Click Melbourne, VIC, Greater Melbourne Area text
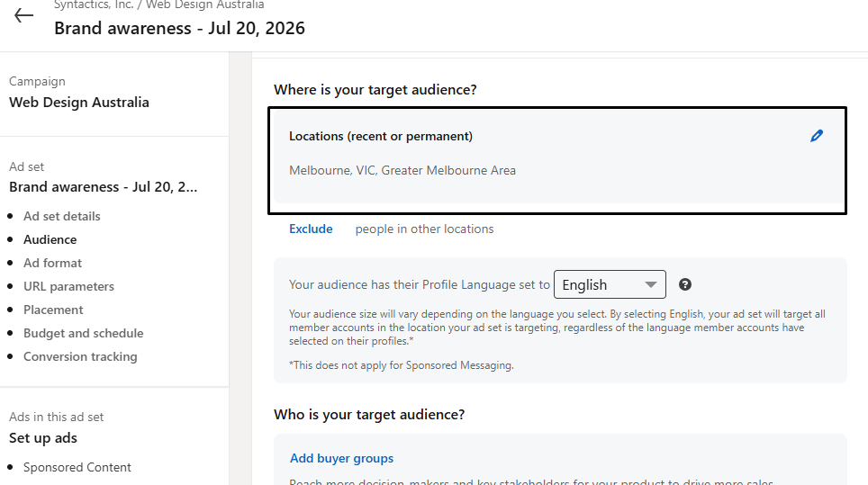This screenshot has height=485, width=868. pyautogui.click(x=402, y=170)
